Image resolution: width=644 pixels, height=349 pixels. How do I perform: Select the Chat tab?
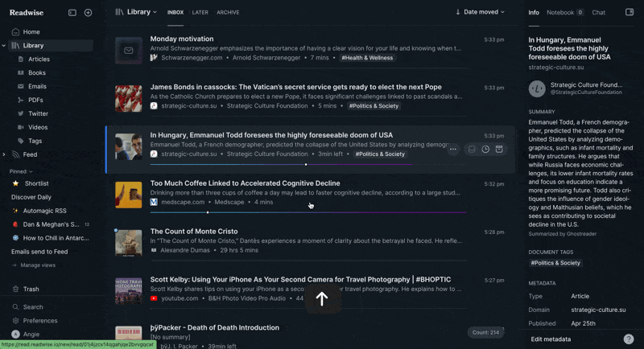598,12
